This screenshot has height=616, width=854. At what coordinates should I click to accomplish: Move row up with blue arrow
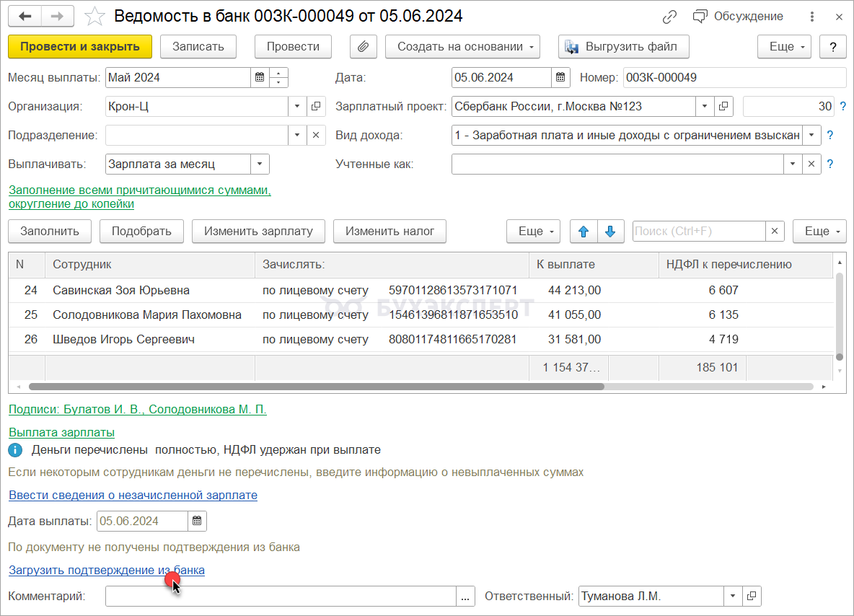pyautogui.click(x=584, y=232)
